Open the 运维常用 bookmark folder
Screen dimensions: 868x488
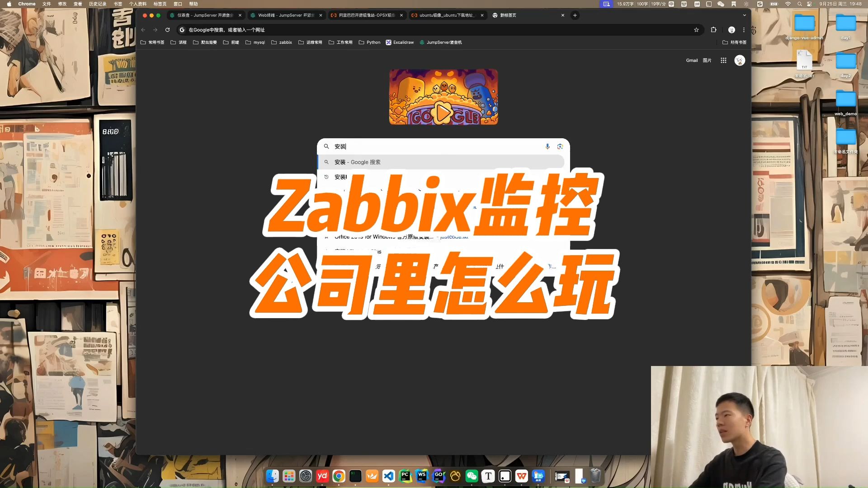(310, 42)
